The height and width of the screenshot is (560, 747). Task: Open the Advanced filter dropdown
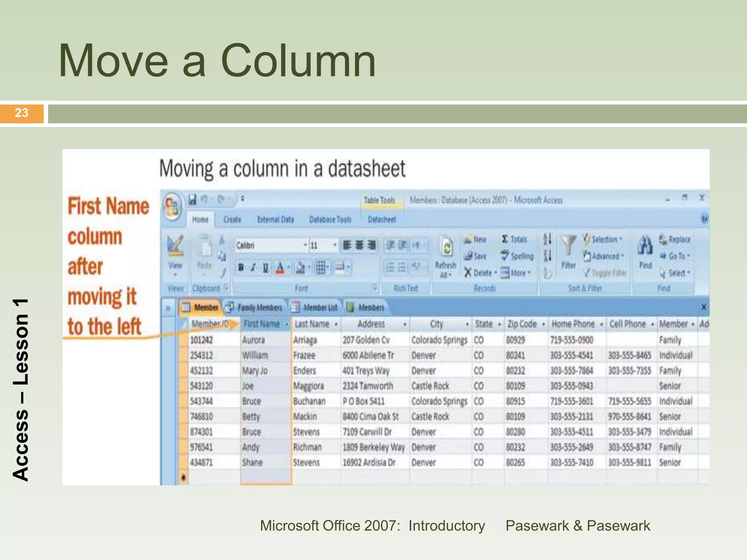(604, 256)
